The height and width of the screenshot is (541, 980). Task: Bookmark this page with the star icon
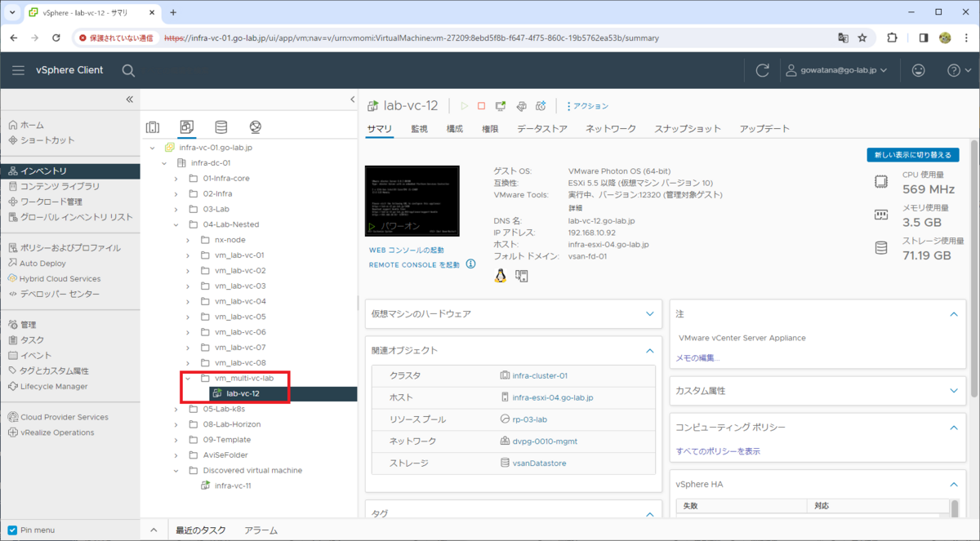pyautogui.click(x=862, y=38)
